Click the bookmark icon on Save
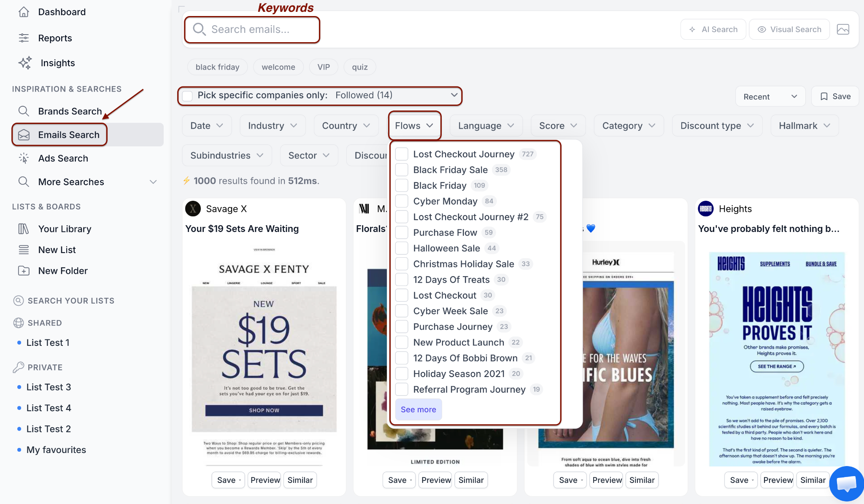This screenshot has width=864, height=504. tap(824, 97)
